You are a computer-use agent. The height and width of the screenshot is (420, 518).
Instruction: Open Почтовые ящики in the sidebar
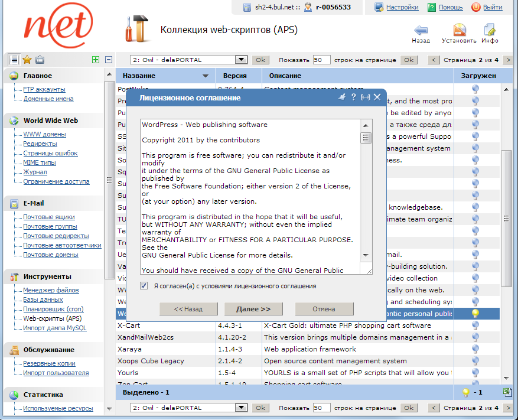(49, 217)
